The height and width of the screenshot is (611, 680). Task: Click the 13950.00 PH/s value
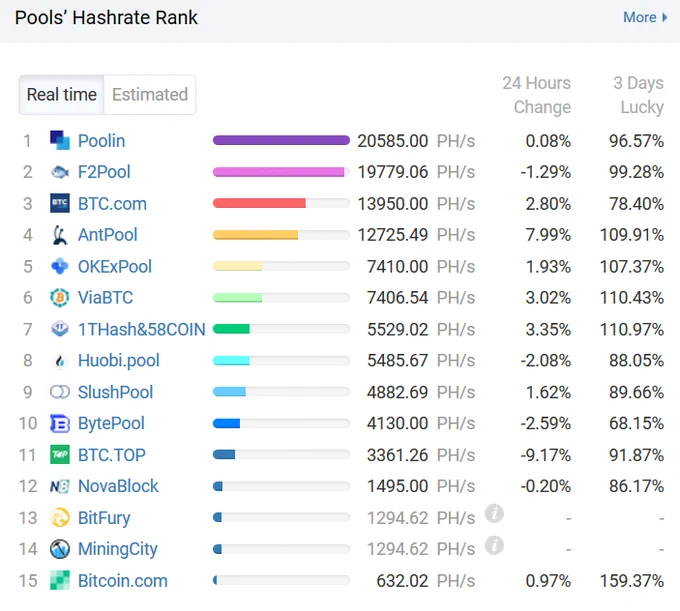[416, 204]
